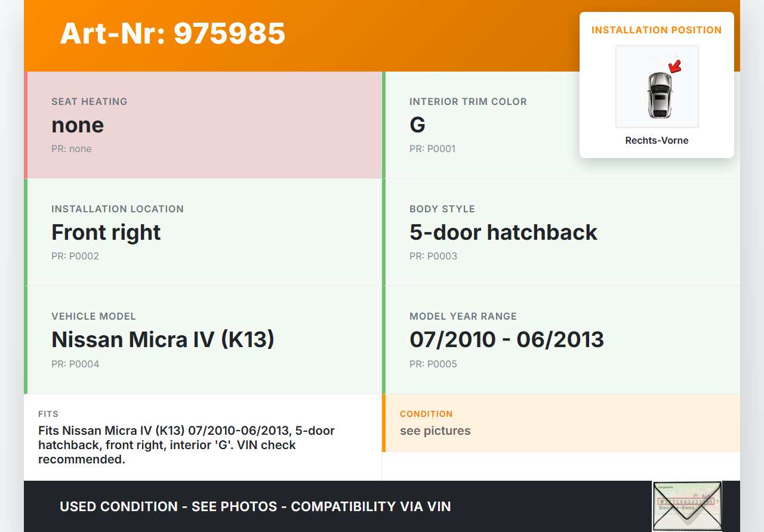Click the Fits compatibility description text

click(186, 445)
